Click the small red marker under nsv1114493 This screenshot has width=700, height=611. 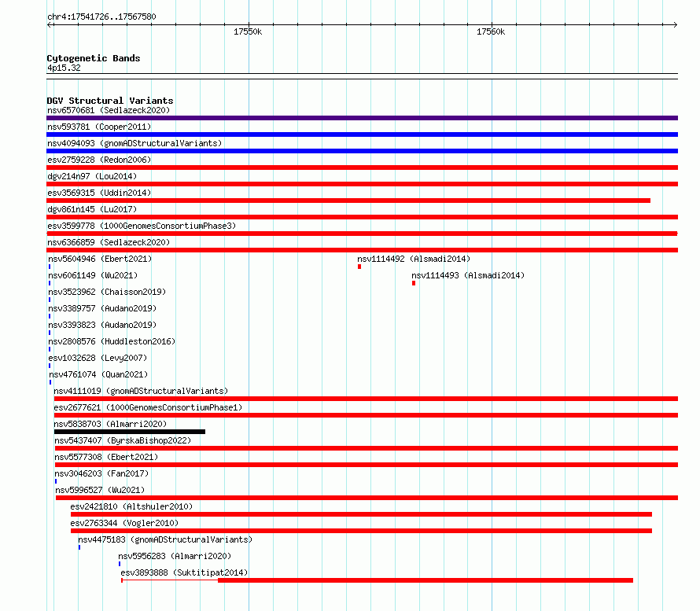pyautogui.click(x=414, y=283)
